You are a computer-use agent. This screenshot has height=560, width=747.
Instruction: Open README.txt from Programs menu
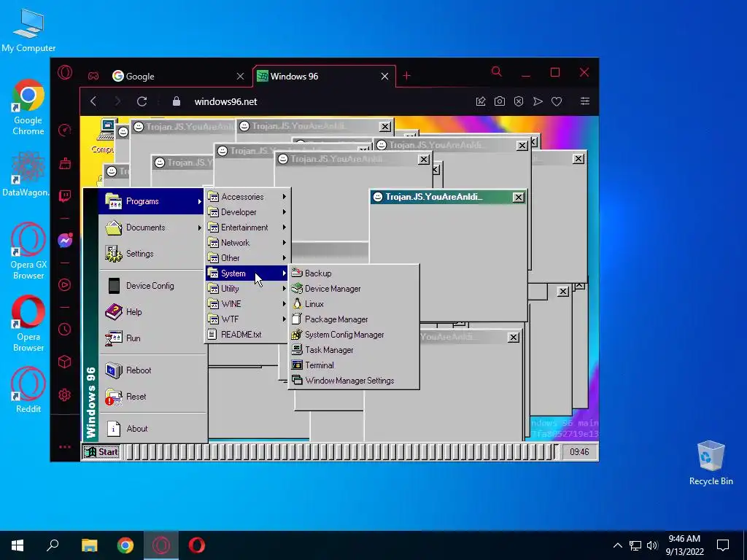pos(248,334)
